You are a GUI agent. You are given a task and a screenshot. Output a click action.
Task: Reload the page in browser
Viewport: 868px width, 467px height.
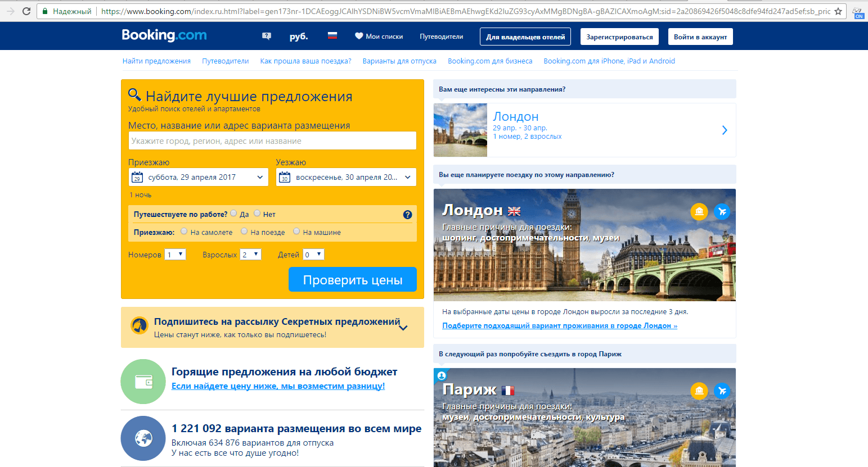click(26, 11)
